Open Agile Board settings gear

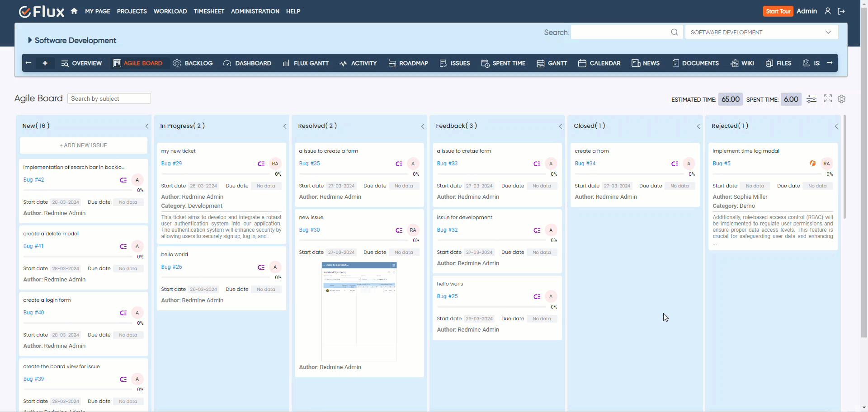tap(841, 99)
